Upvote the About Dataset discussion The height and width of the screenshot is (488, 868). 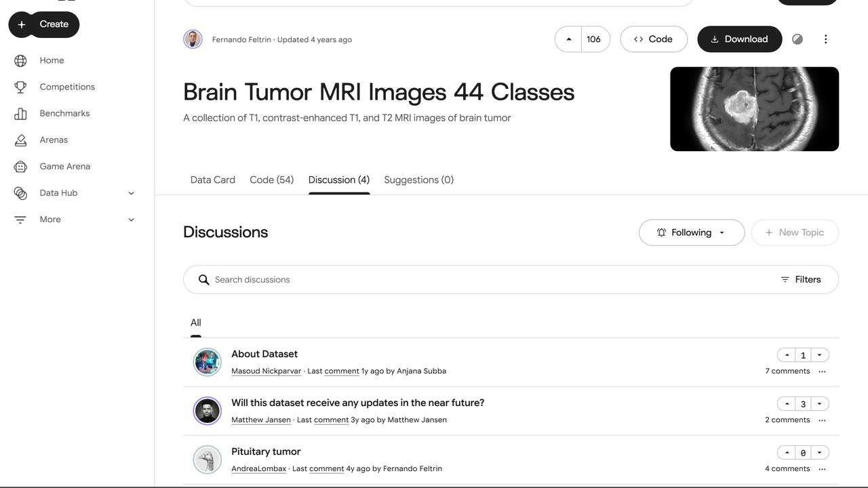click(x=787, y=355)
